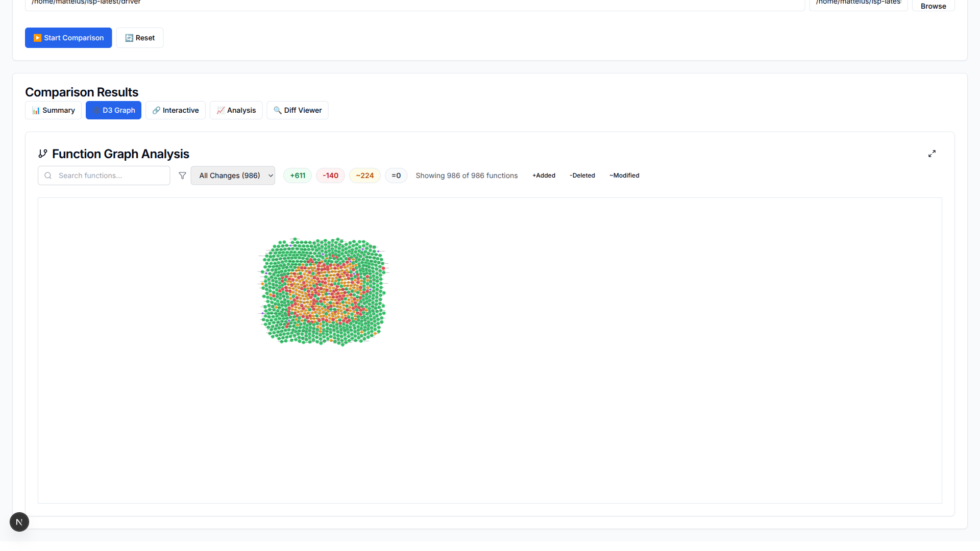980x551 pixels.
Task: Click the fullscreen expand icon
Action: pos(932,154)
